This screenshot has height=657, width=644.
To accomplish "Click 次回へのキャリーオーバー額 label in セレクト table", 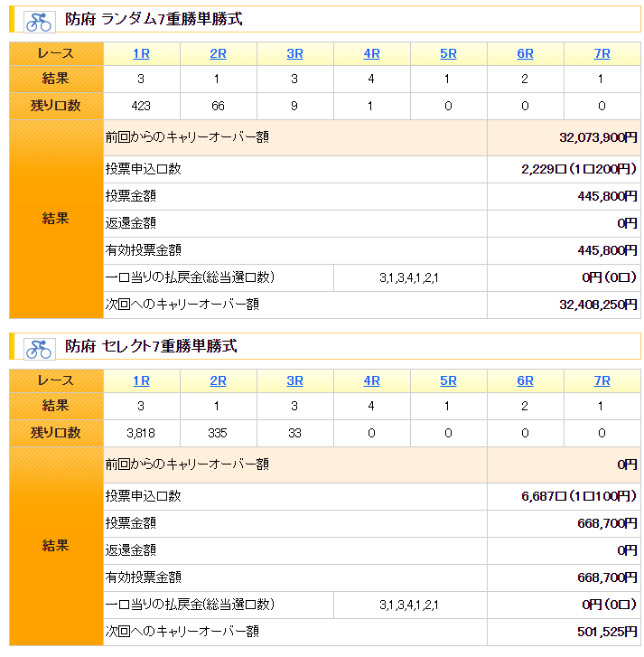I will pyautogui.click(x=182, y=632).
